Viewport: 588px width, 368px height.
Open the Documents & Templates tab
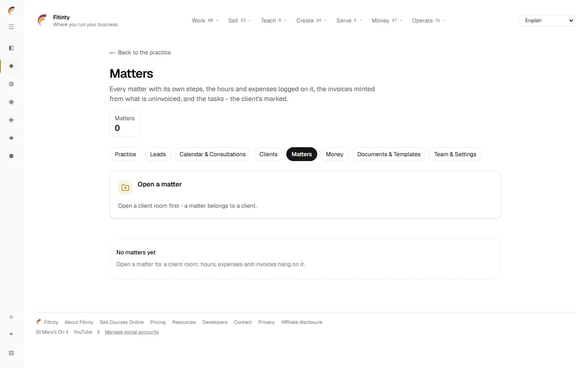(389, 154)
